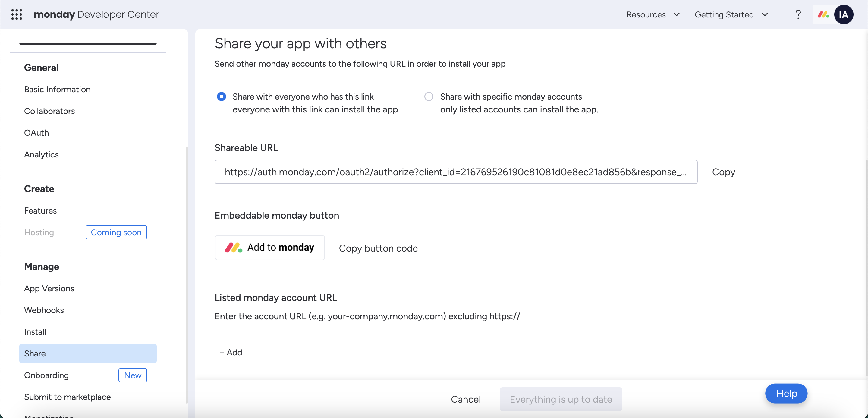This screenshot has width=868, height=418.
Task: Open the OAuth sidebar section
Action: 36,133
